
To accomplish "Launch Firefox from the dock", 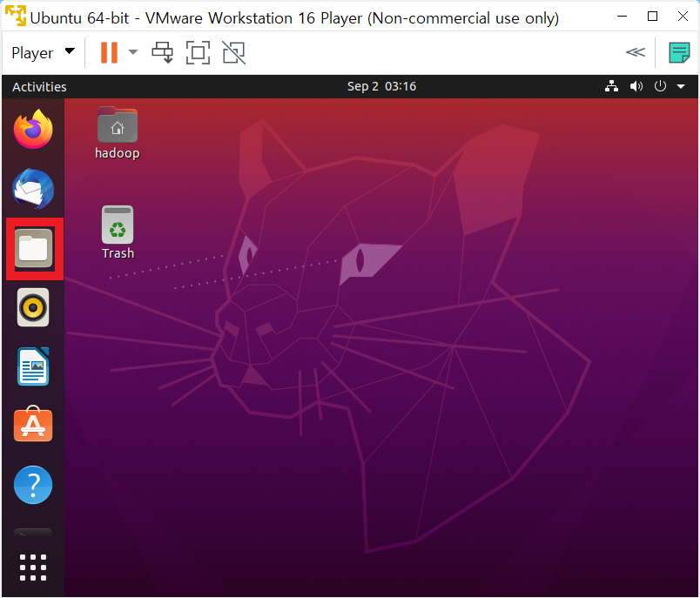I will tap(33, 129).
